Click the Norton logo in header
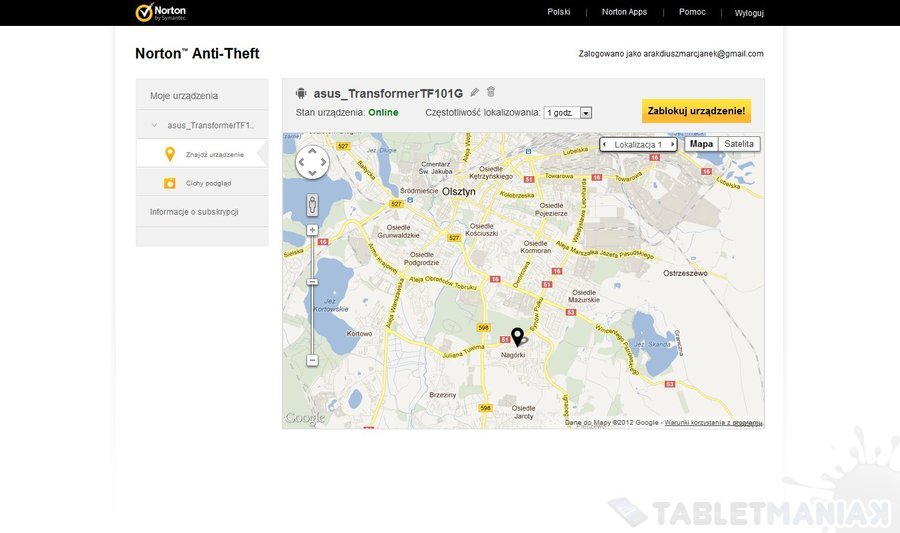This screenshot has width=900, height=533. tap(161, 12)
